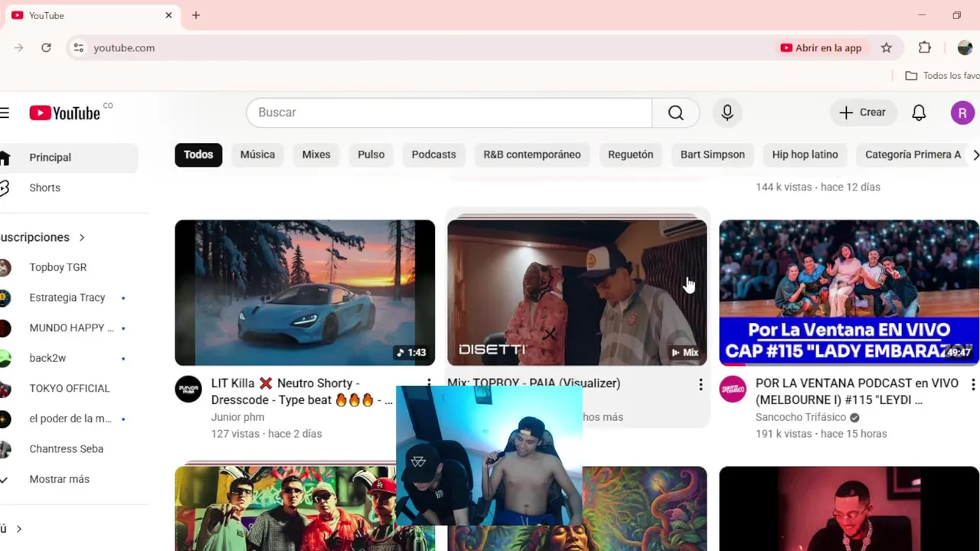
Task: Select the Mixes filter chip
Action: (316, 155)
